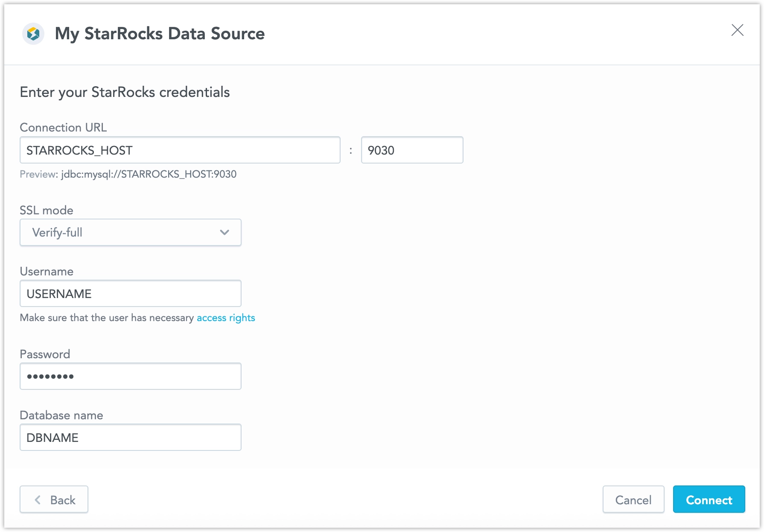
Task: Open the SSL mode dropdown
Action: tap(130, 232)
